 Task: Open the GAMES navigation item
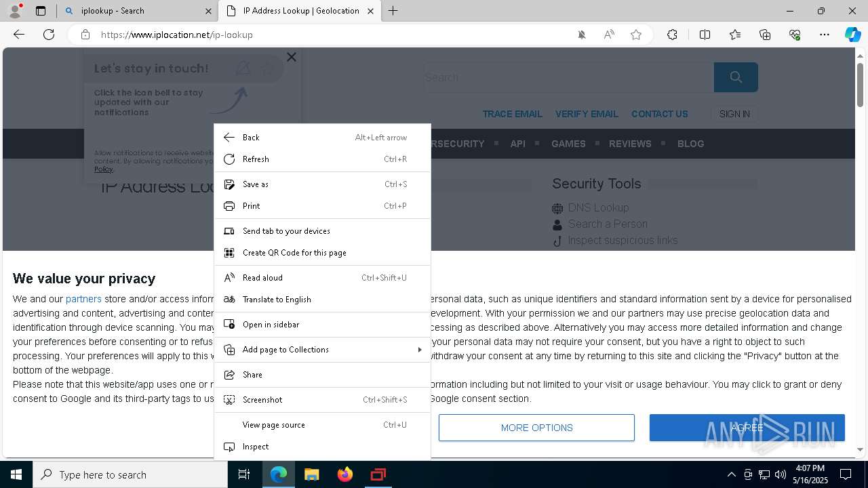[568, 144]
